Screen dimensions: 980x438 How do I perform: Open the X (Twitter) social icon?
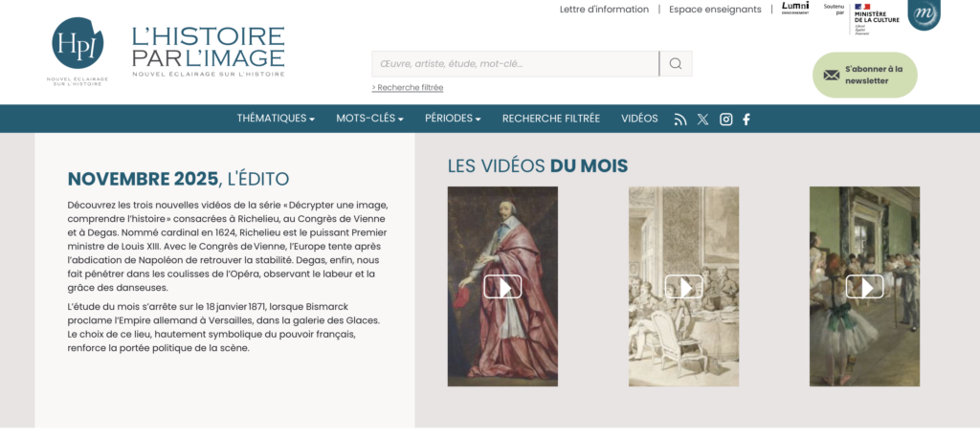(703, 120)
